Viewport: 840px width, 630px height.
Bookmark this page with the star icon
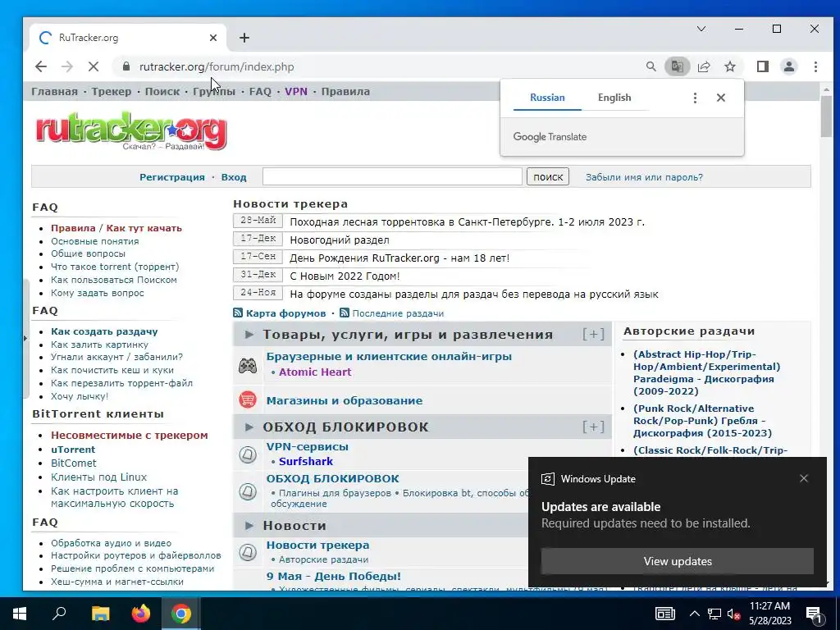[x=730, y=66]
